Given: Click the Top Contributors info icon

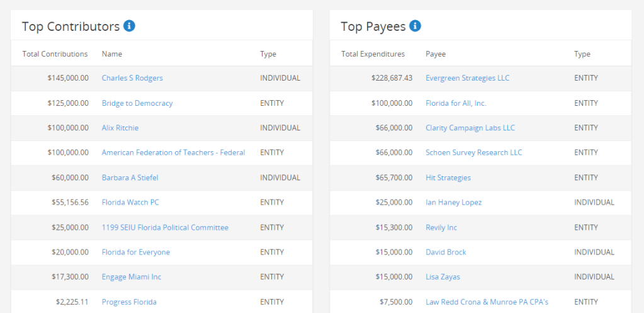Looking at the screenshot, I should pos(129,26).
